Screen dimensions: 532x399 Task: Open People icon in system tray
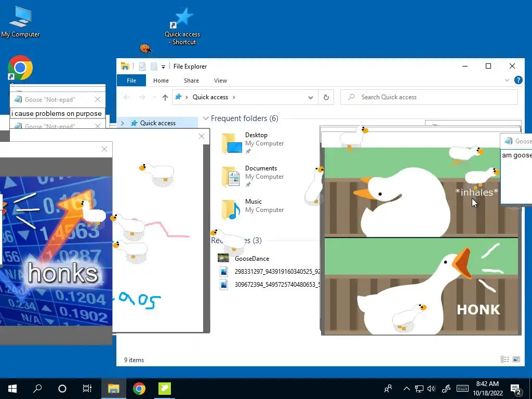click(388, 389)
